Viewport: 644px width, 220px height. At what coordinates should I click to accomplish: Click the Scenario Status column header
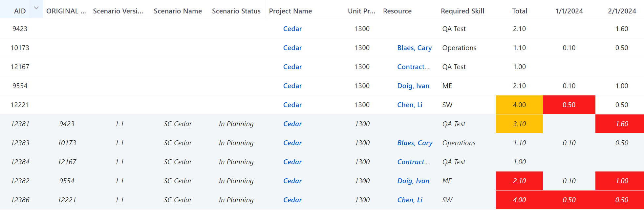(236, 11)
